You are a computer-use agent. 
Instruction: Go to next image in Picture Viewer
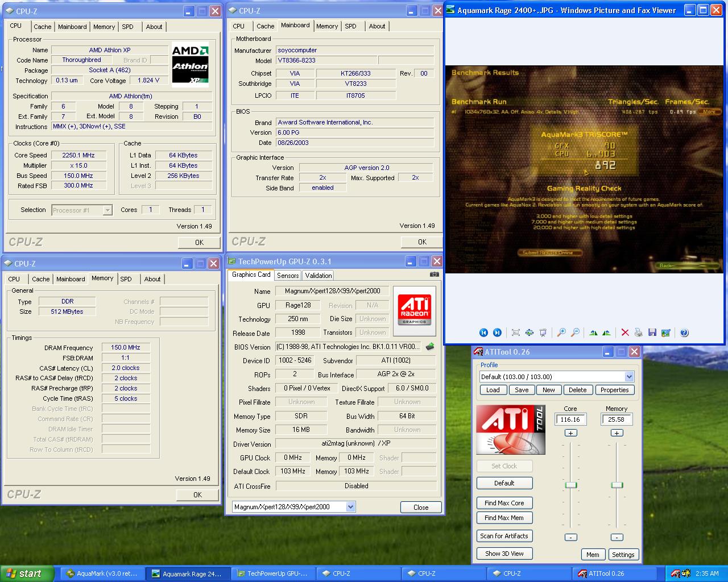tap(497, 332)
